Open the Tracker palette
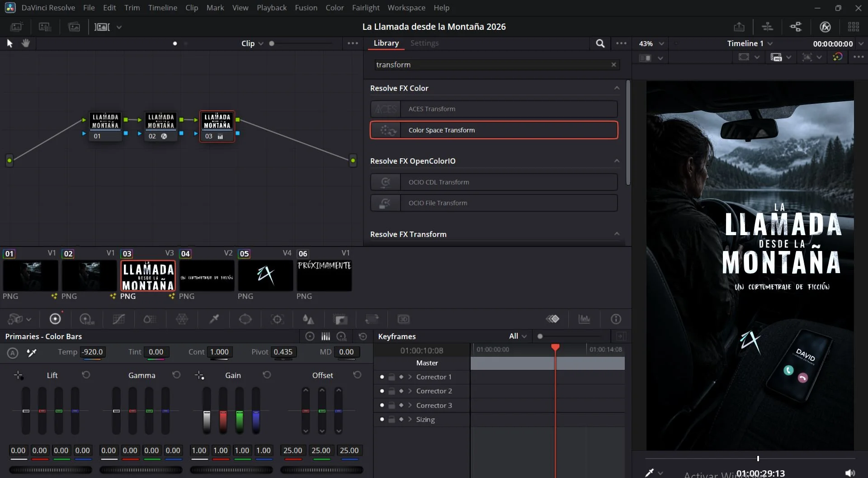Screen dimensions: 868x478 (x=277, y=319)
